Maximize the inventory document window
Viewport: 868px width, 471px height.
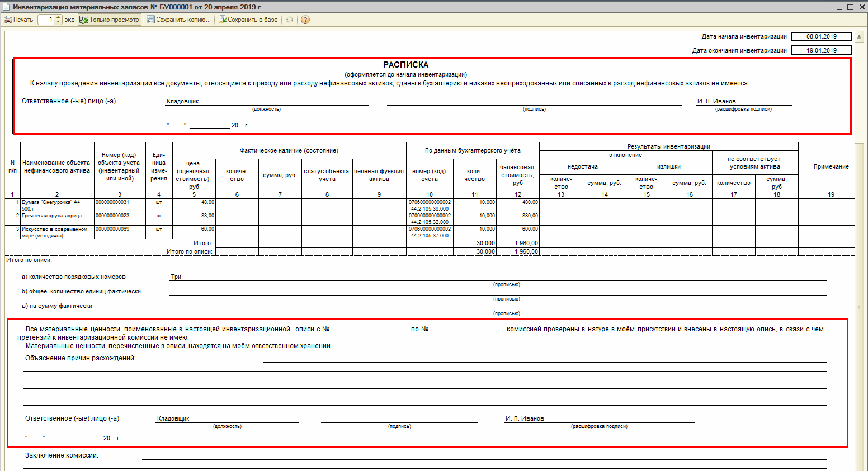(850, 7)
